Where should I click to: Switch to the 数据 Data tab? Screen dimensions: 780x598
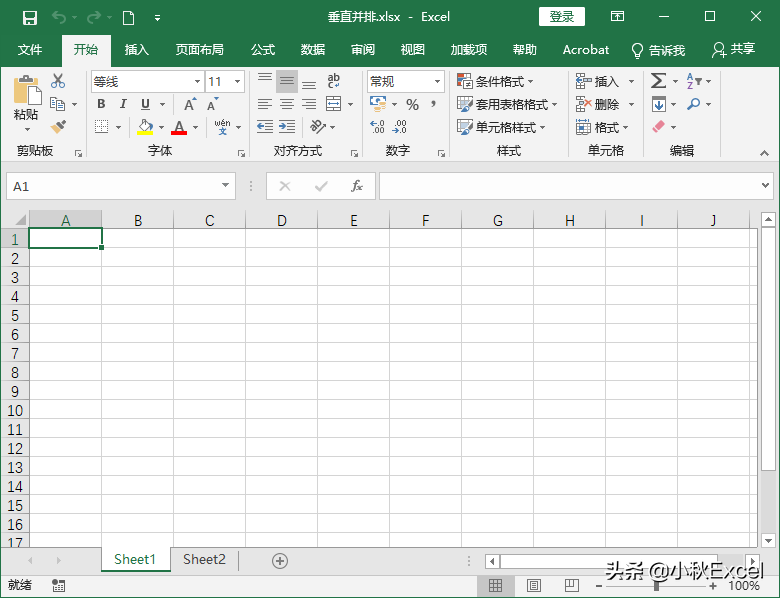click(x=312, y=50)
